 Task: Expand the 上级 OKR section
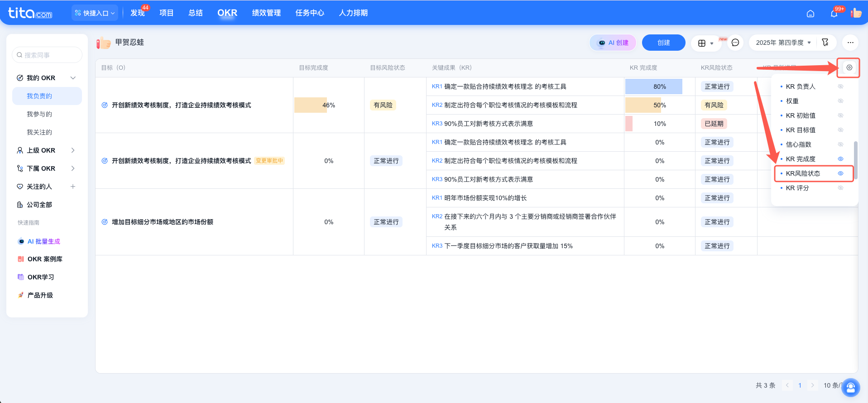73,150
